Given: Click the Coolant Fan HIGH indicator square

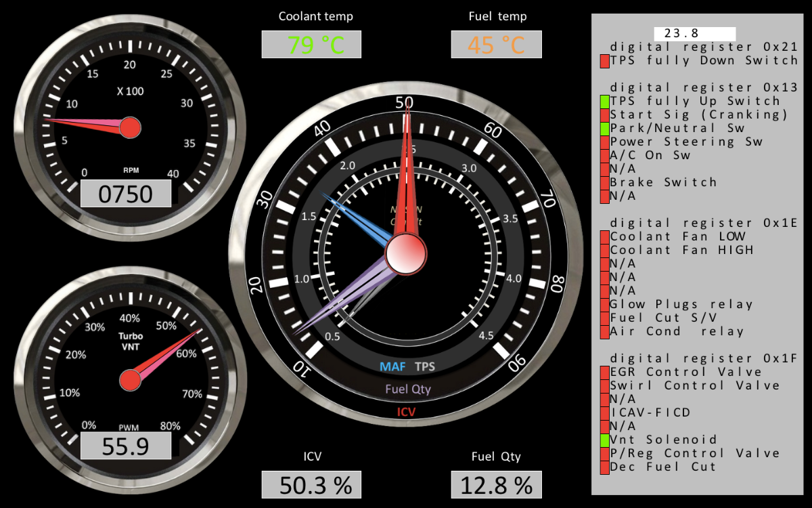Looking at the screenshot, I should 604,251.
